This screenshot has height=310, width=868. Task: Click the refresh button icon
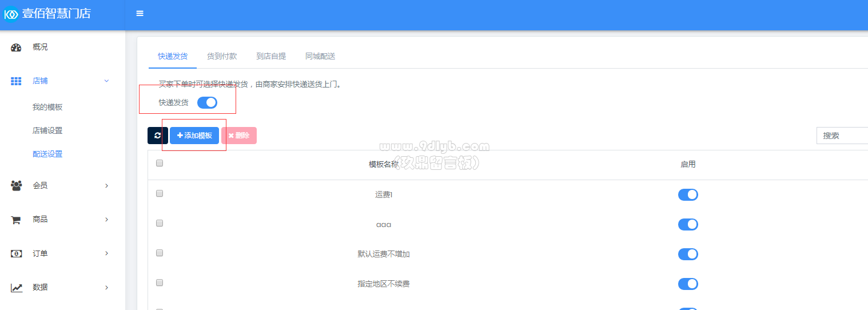coord(158,136)
